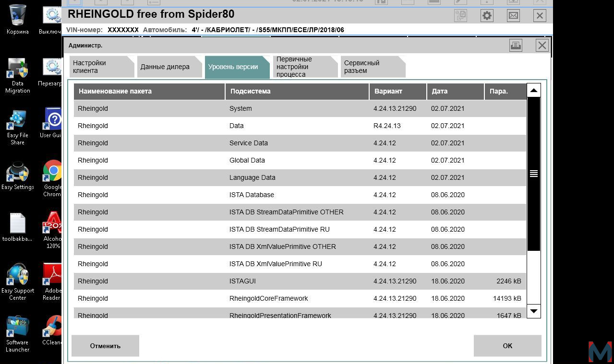Click the 2246 kB size value
The image size is (614, 364).
click(508, 281)
